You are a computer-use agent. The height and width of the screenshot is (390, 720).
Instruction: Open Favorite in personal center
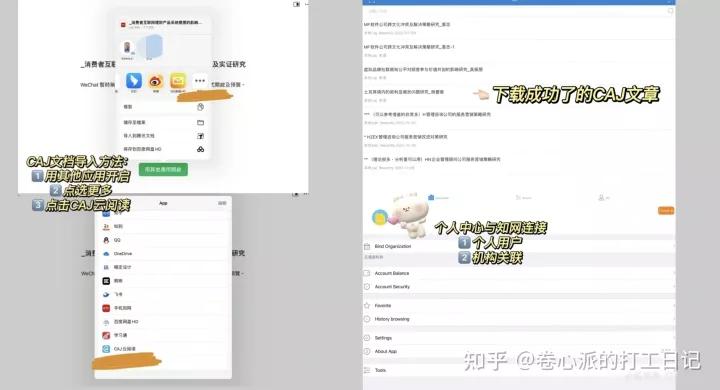519,305
